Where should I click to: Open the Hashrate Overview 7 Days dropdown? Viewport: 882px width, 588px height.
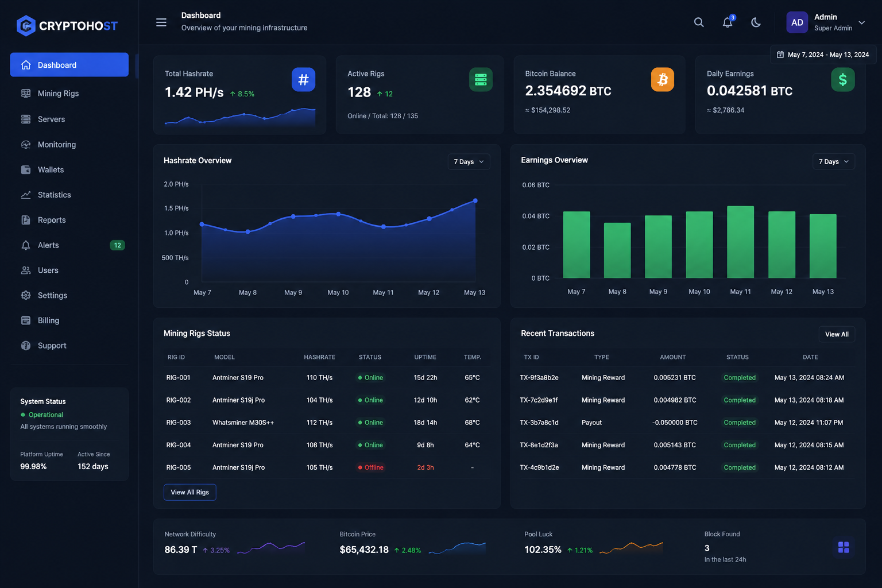pos(469,162)
